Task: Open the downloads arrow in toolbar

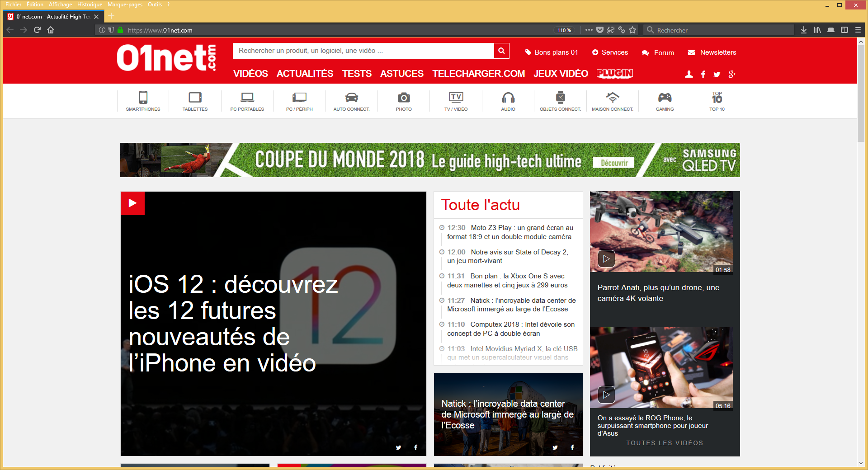Action: click(804, 30)
